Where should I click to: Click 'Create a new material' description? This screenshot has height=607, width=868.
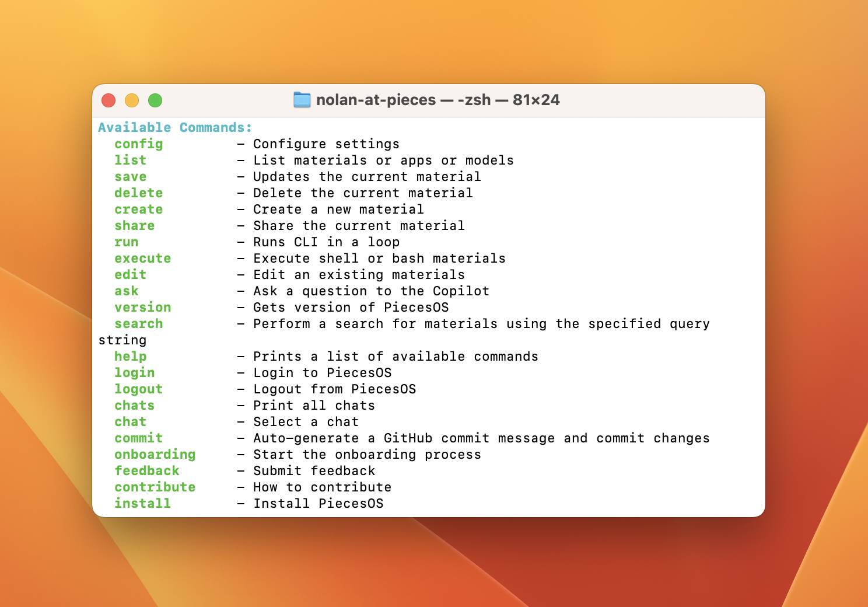click(x=339, y=209)
